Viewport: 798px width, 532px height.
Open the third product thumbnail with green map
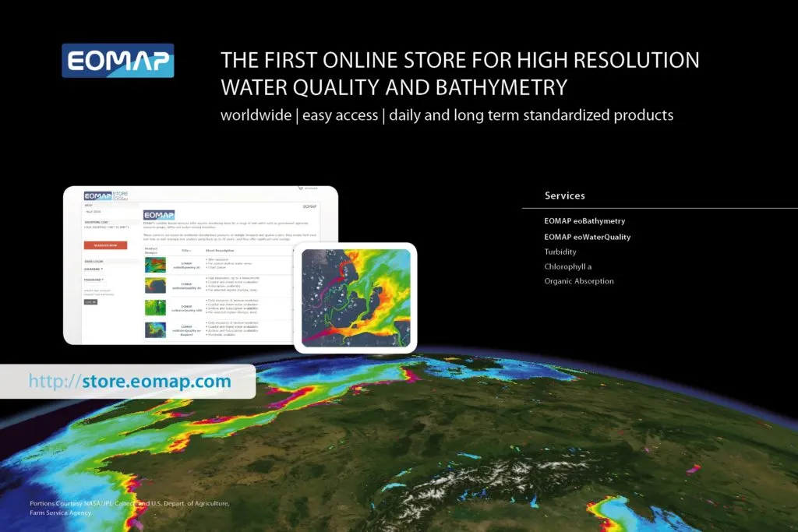pos(155,308)
